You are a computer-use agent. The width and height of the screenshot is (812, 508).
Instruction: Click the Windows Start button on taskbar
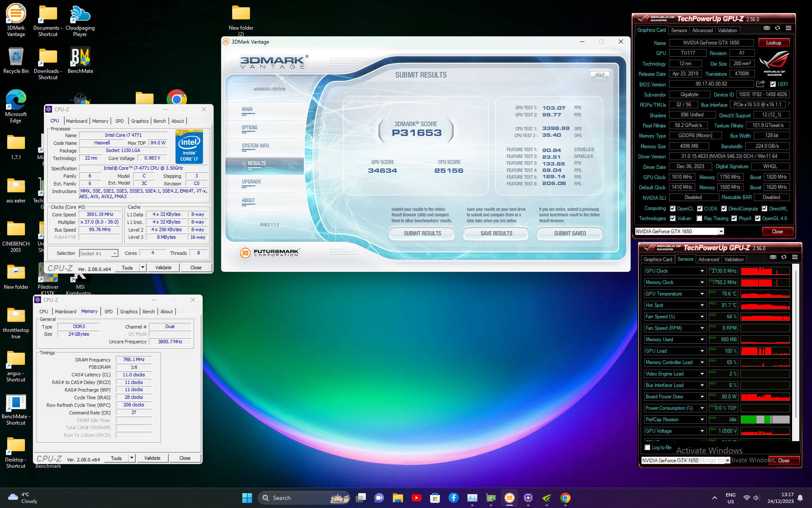tap(247, 498)
